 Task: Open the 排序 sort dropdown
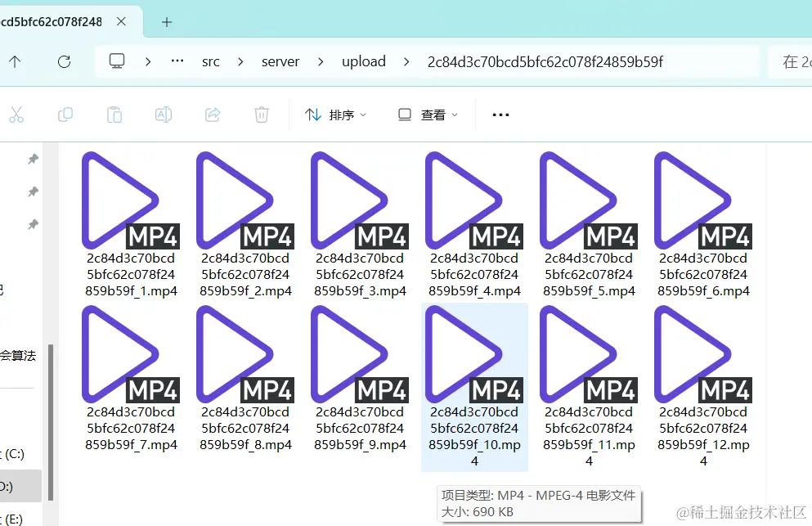(335, 115)
